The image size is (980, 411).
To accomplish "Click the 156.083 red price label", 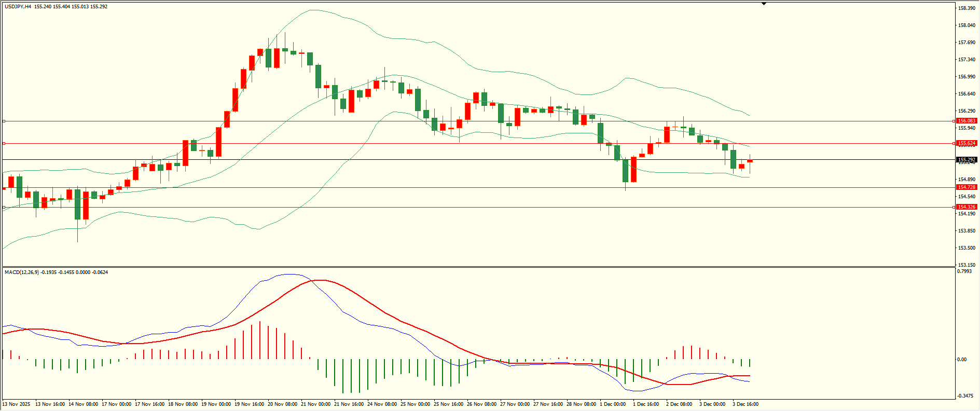I will [x=967, y=121].
